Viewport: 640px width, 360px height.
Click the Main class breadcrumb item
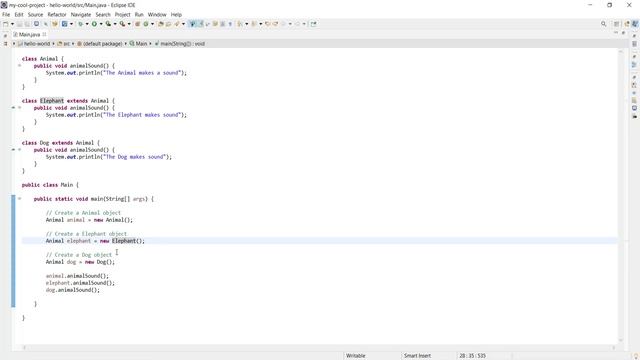point(138,44)
